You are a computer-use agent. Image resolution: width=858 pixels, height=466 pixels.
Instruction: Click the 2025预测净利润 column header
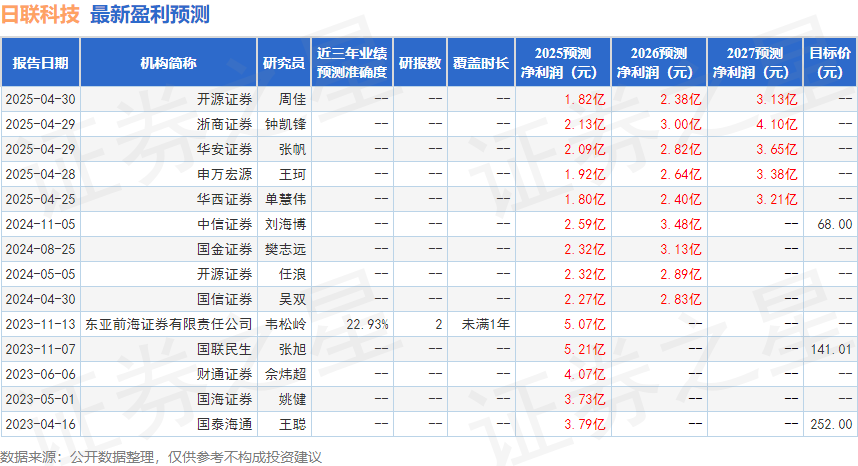(x=563, y=63)
